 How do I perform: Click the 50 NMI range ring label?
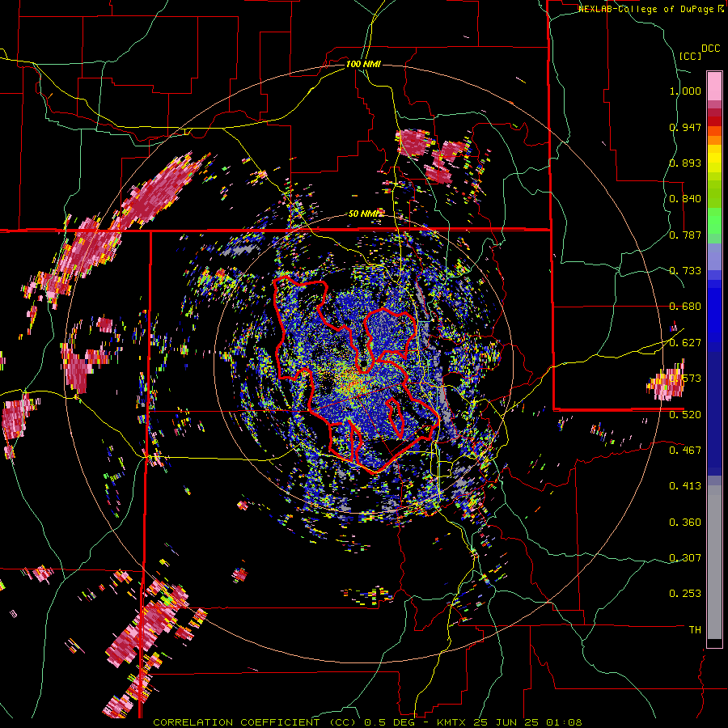click(363, 214)
